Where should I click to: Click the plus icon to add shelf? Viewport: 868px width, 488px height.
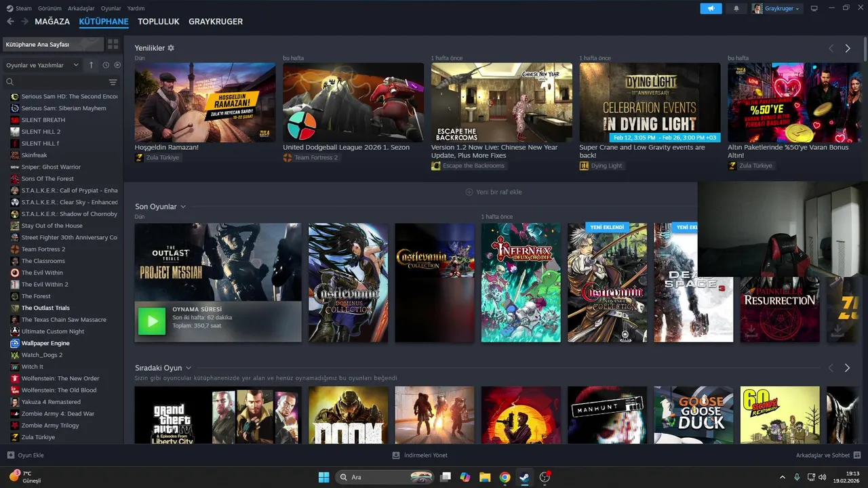point(469,192)
